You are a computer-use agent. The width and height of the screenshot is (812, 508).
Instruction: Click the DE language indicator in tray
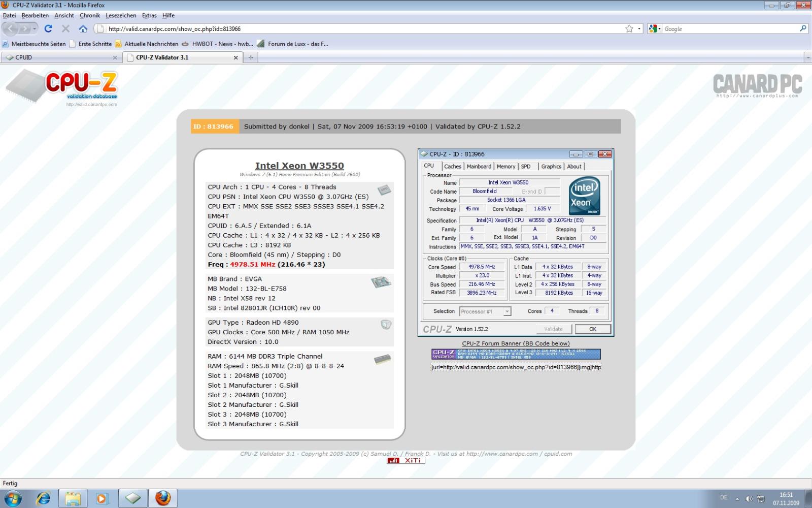point(724,498)
